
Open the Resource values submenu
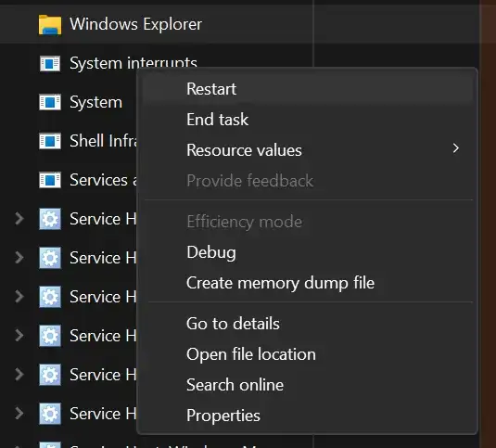coord(307,150)
